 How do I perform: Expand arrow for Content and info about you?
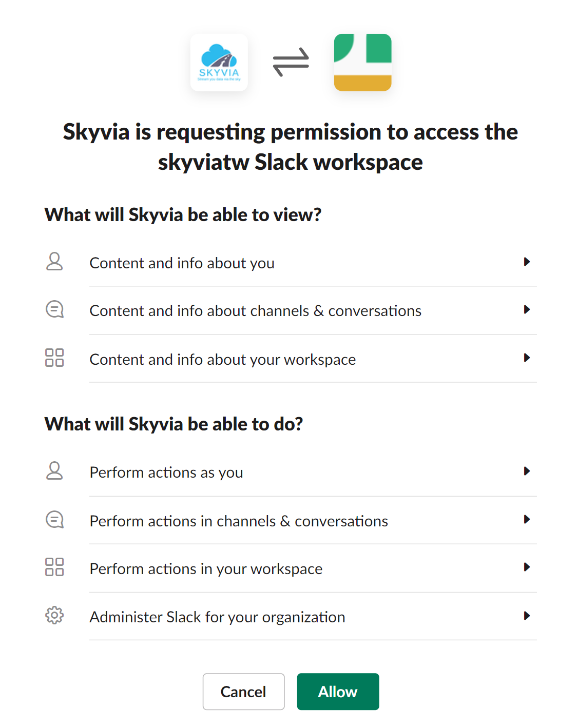[527, 262]
